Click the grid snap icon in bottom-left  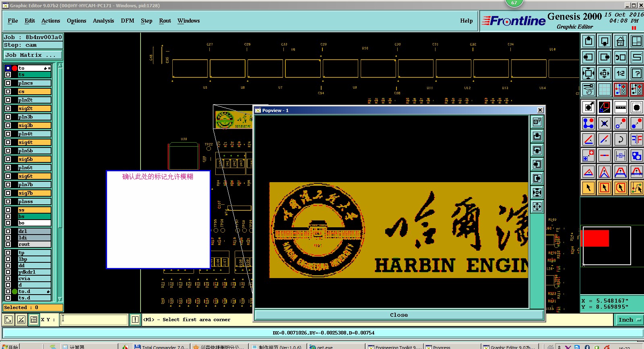click(x=34, y=320)
